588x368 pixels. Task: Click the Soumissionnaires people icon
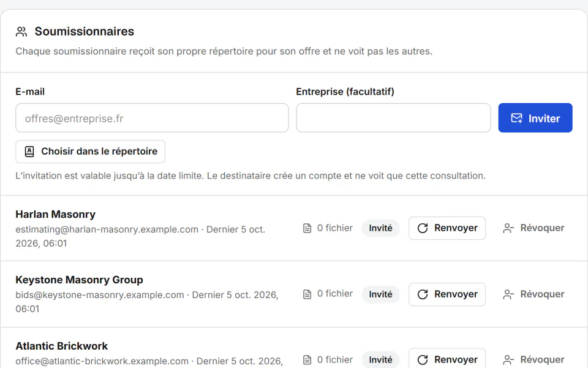tap(21, 31)
